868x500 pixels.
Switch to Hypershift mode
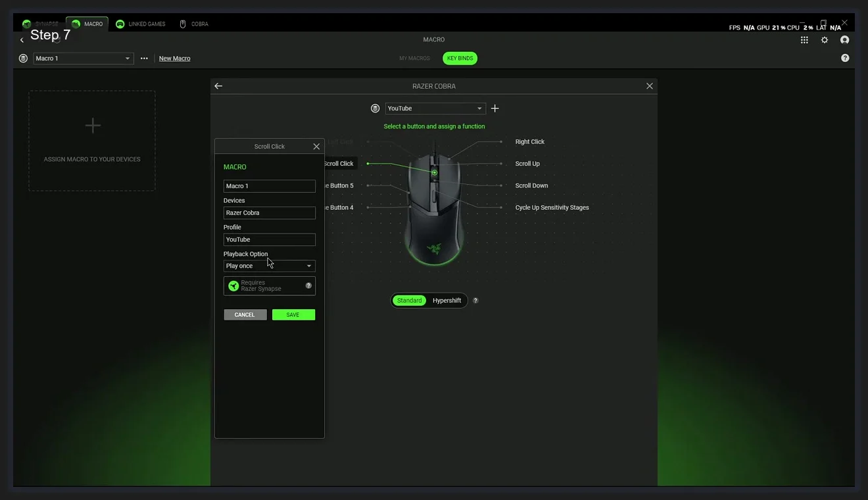coord(446,300)
